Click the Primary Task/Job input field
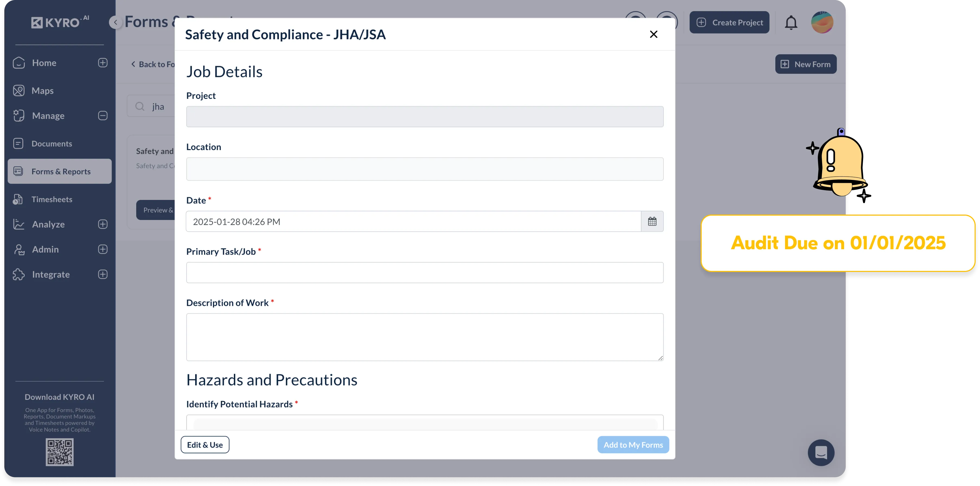Viewport: 980px width, 486px height. point(424,273)
